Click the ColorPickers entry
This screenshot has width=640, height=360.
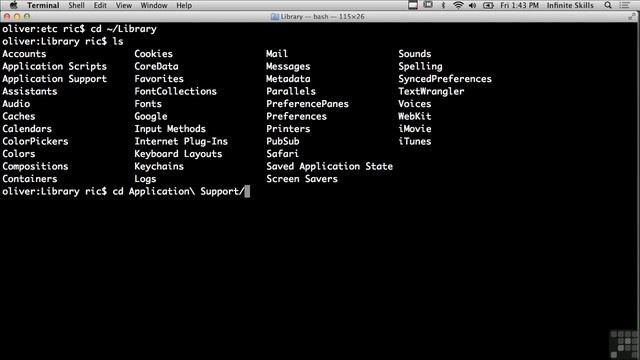(35, 142)
